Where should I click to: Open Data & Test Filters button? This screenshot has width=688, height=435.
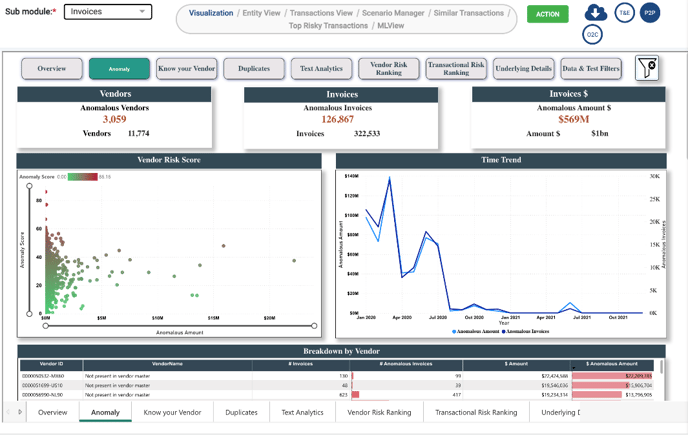(x=590, y=68)
